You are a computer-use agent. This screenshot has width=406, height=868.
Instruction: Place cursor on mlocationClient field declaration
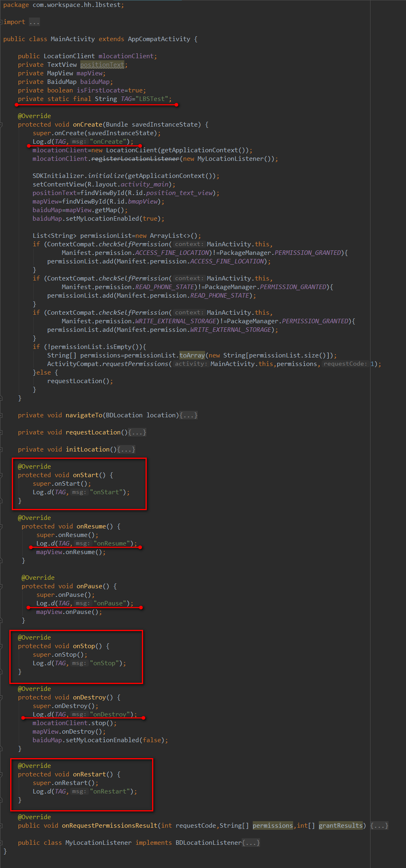click(x=126, y=56)
